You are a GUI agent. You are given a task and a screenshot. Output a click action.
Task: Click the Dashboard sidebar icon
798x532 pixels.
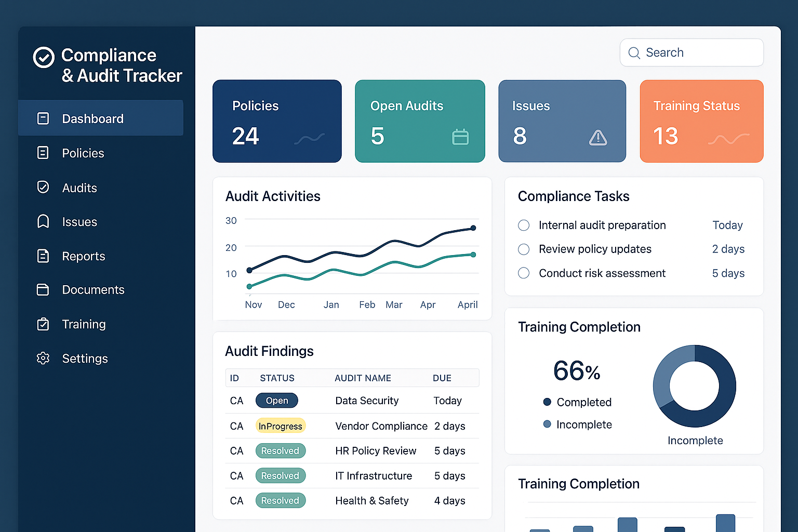[x=43, y=118]
